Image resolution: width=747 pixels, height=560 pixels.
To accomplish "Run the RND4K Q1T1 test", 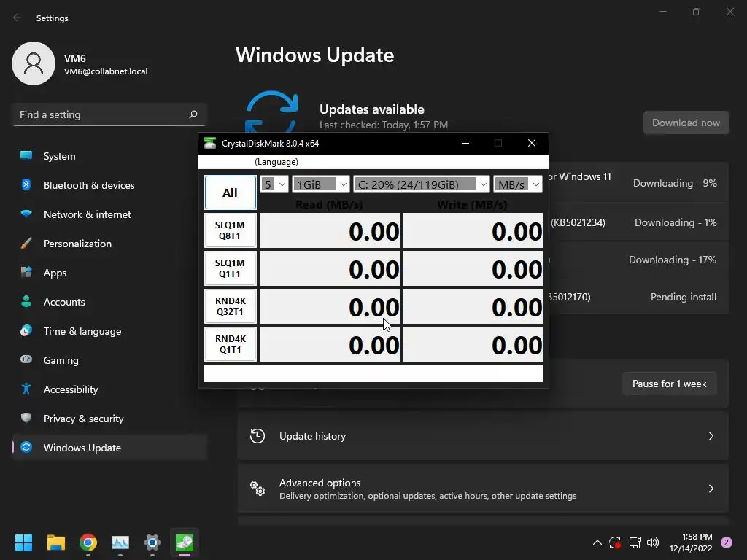I will point(230,344).
